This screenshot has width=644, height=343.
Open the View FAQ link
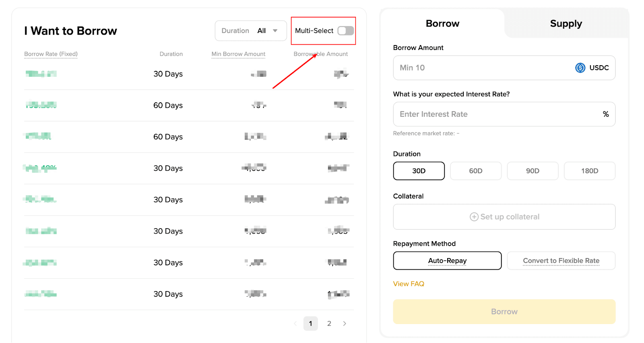409,284
